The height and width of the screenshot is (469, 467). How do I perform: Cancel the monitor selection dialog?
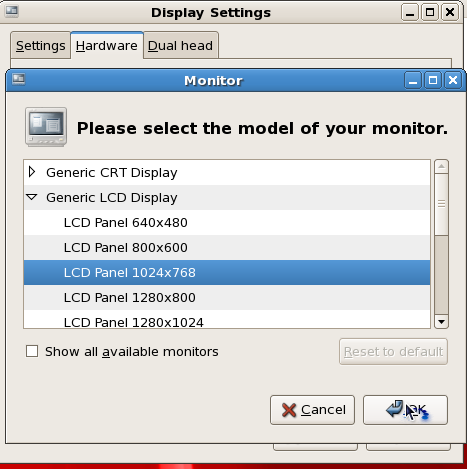click(312, 410)
